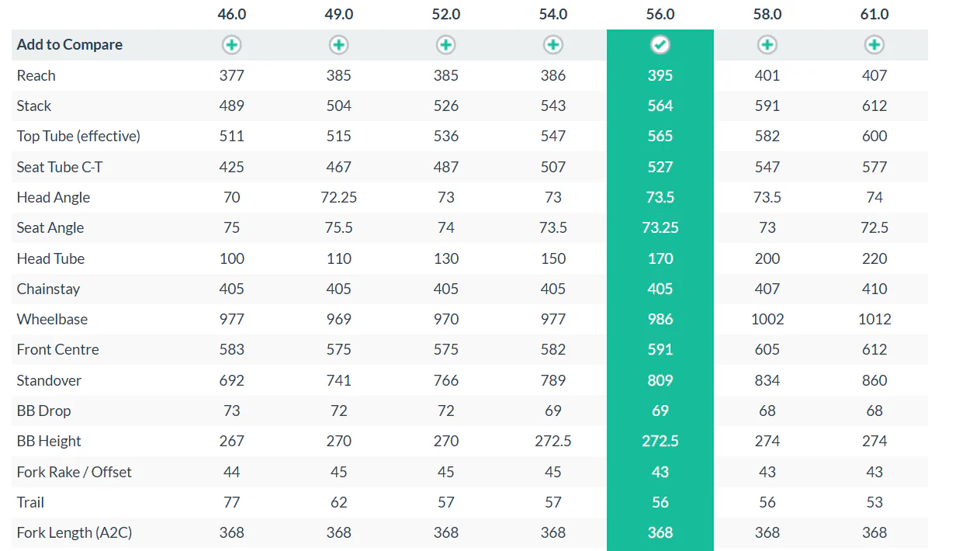Click the Reach row label
This screenshot has height=551, width=980.
[x=36, y=75]
